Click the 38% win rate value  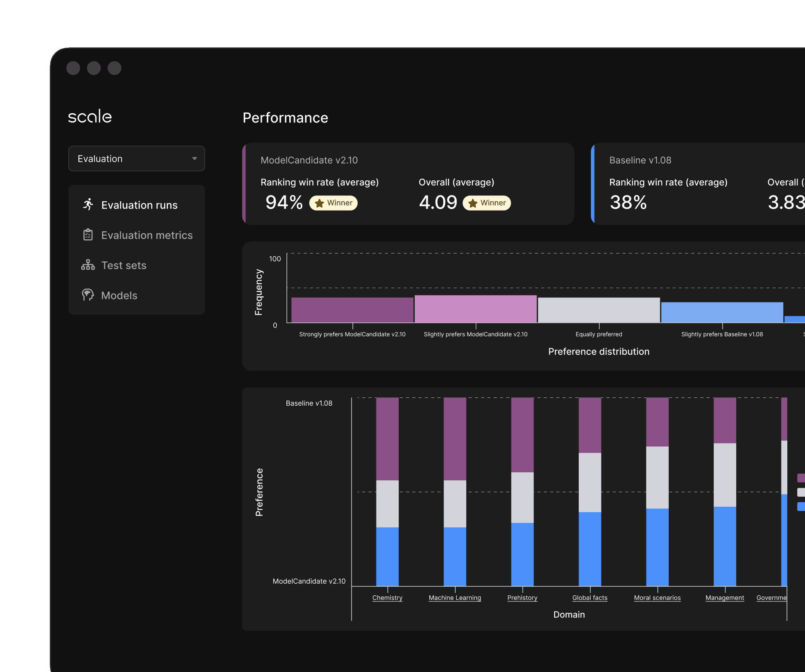628,203
